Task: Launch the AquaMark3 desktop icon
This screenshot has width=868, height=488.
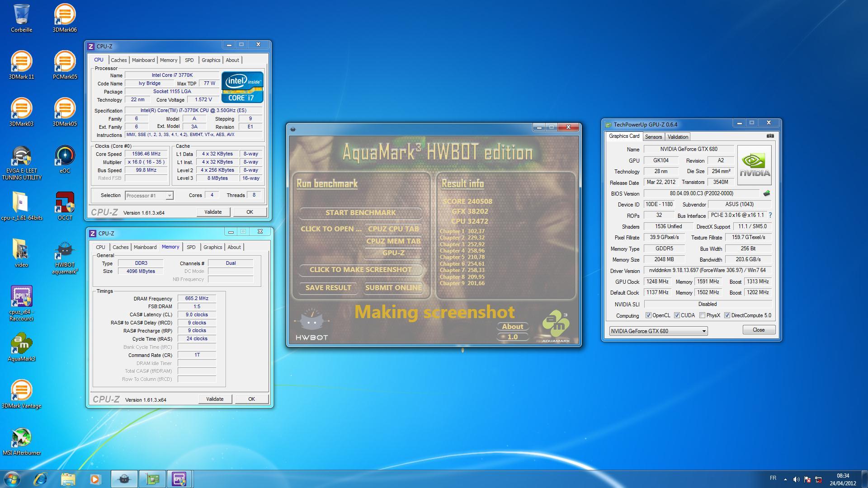Action: coord(21,347)
